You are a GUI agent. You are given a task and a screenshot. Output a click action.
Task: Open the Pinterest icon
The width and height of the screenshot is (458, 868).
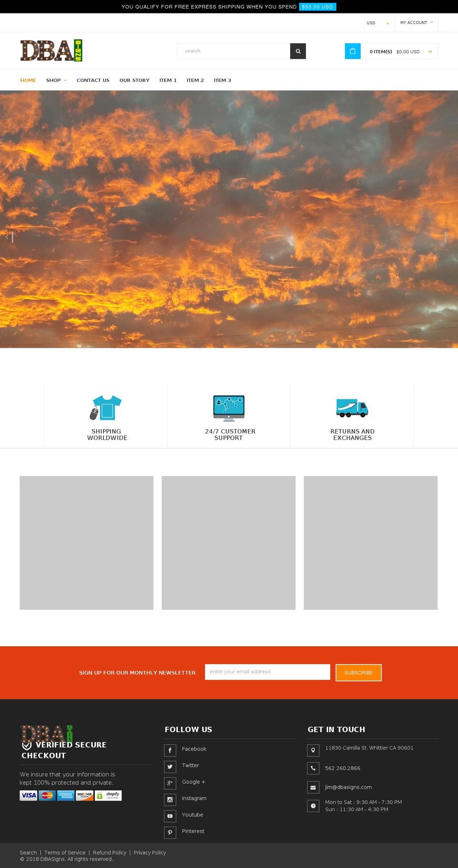[x=170, y=832]
